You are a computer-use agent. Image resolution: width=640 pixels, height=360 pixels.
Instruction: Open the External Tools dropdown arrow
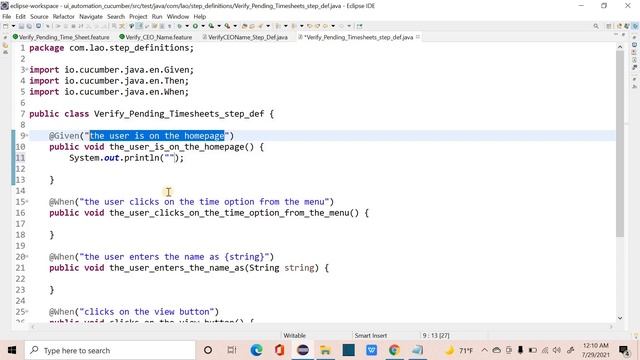235,26
